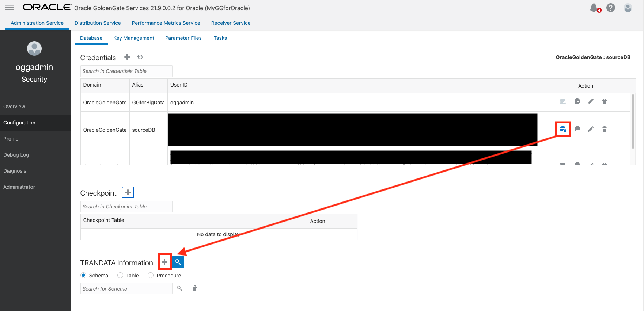Click the User ID column header
Screen dimensions: 644x311
(x=353, y=85)
